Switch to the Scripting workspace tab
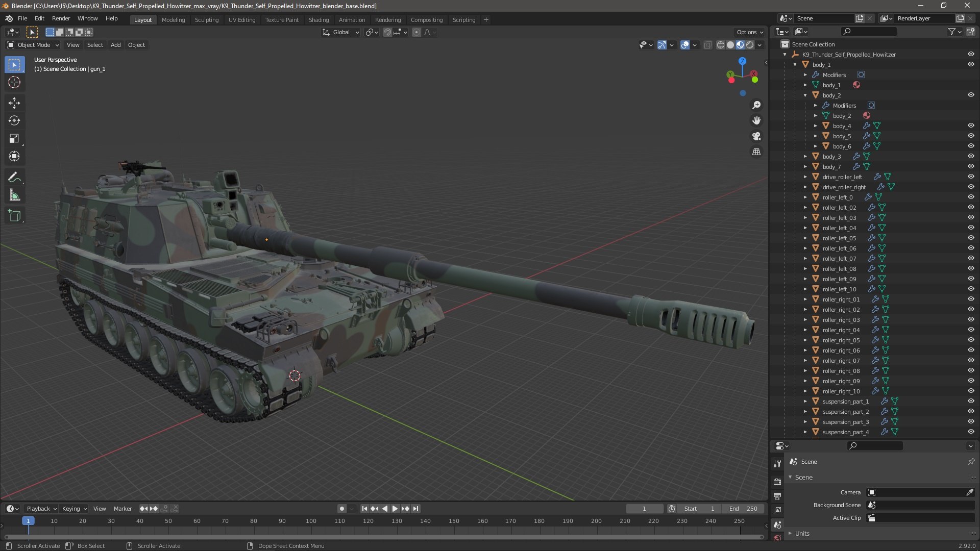The image size is (980, 551). pos(463,20)
